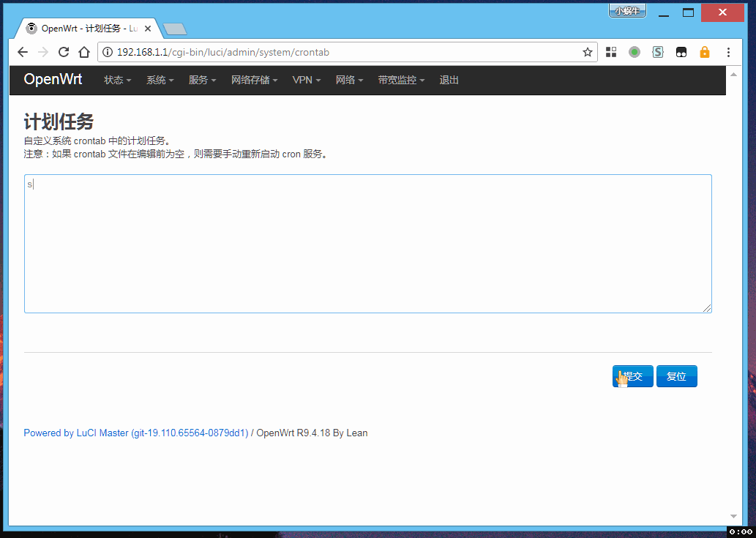Click the S extension icon
Viewport: 756px width, 538px height.
pos(657,52)
